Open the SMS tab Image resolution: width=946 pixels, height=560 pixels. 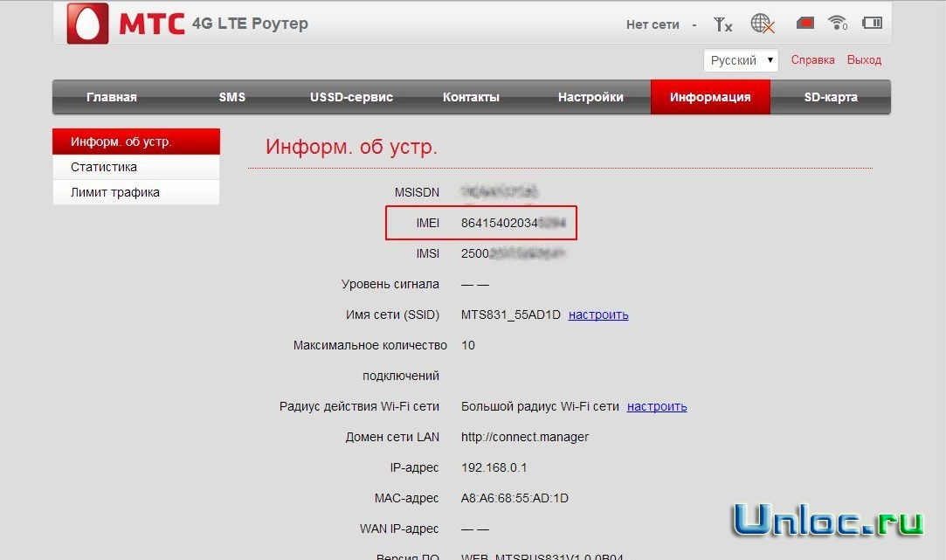click(x=231, y=97)
